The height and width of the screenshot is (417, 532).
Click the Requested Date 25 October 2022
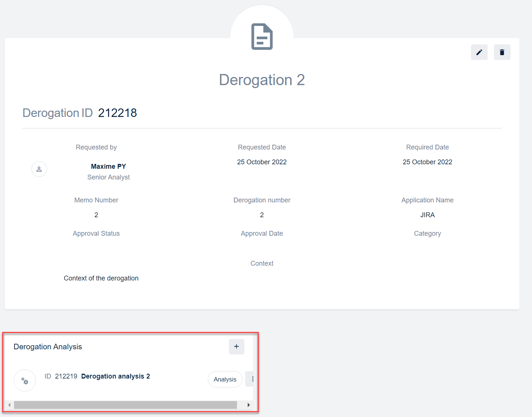[262, 162]
